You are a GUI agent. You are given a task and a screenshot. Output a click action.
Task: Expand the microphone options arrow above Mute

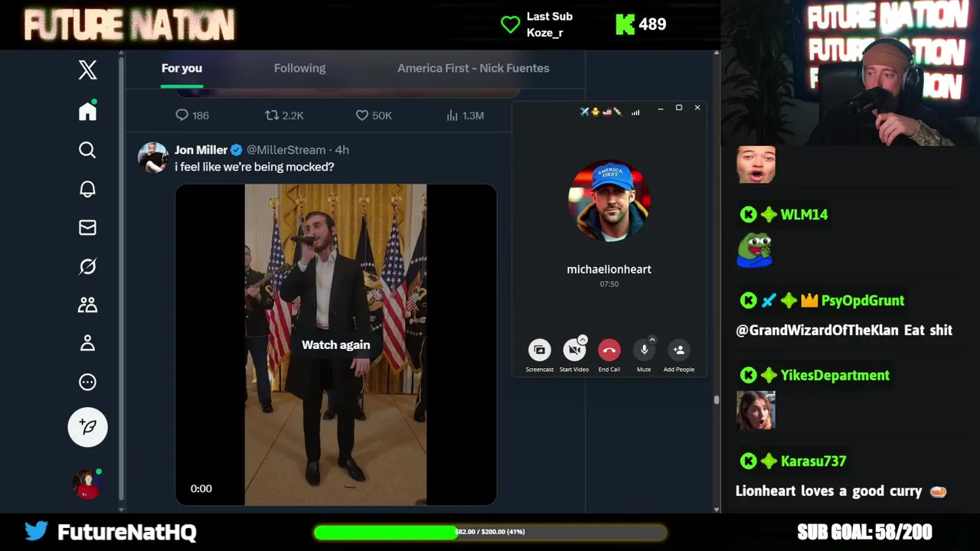click(652, 339)
